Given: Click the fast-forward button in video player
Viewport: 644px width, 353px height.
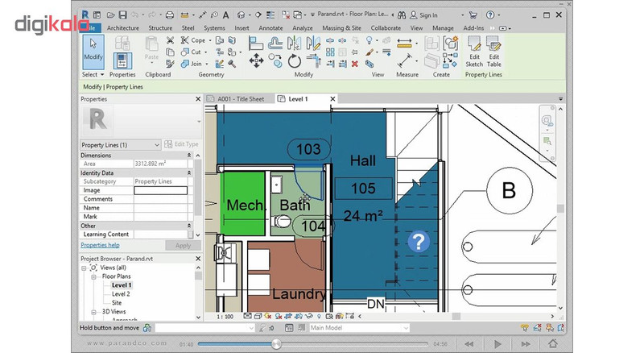Looking at the screenshot, I should coord(526,344).
